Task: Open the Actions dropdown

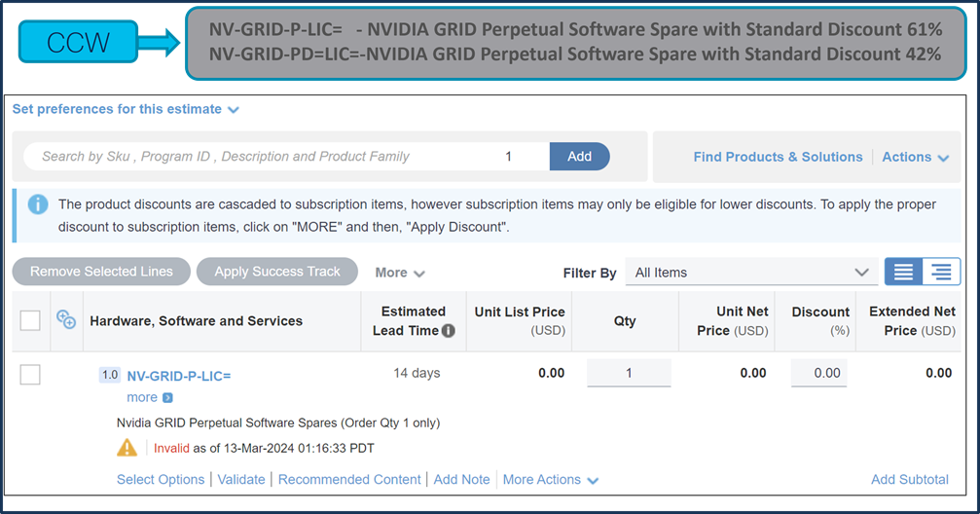Action: (916, 157)
